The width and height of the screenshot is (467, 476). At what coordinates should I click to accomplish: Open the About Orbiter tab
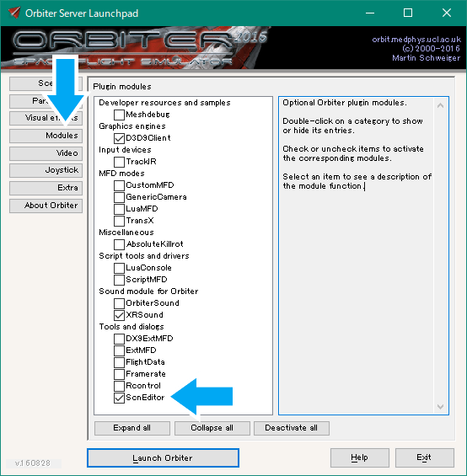(46, 206)
